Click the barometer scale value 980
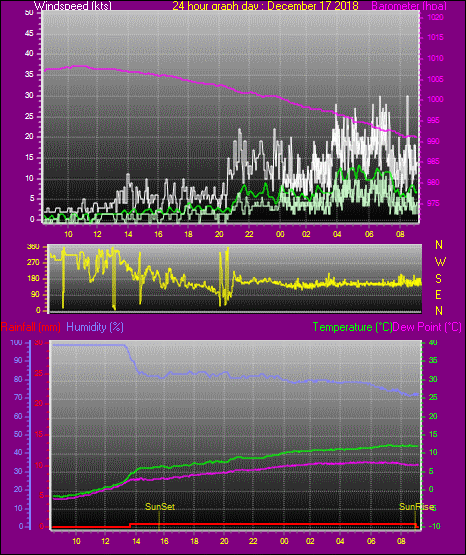Viewport: 466px width, 555px height. click(x=433, y=182)
